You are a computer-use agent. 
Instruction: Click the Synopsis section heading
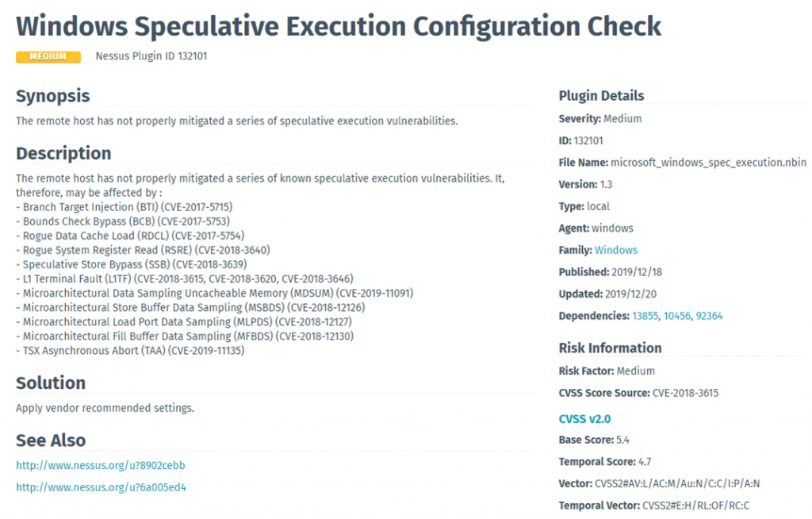click(52, 96)
